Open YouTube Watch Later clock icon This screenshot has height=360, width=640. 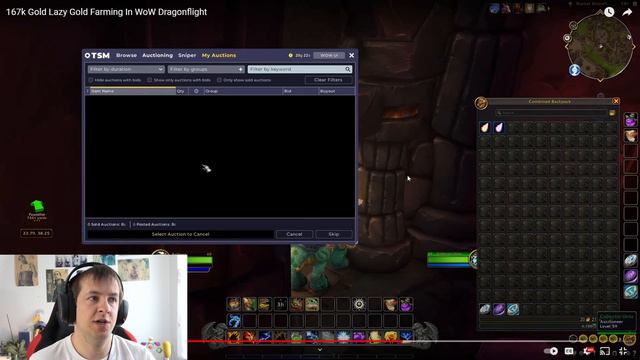(609, 12)
